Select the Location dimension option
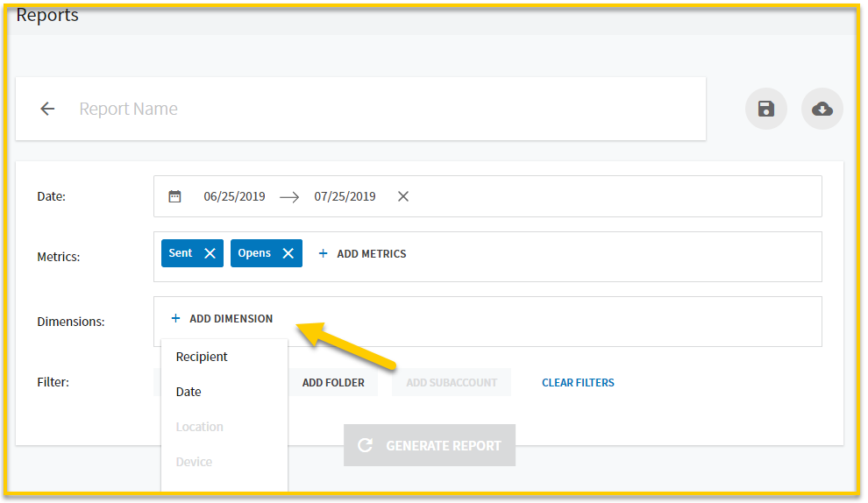 199,427
